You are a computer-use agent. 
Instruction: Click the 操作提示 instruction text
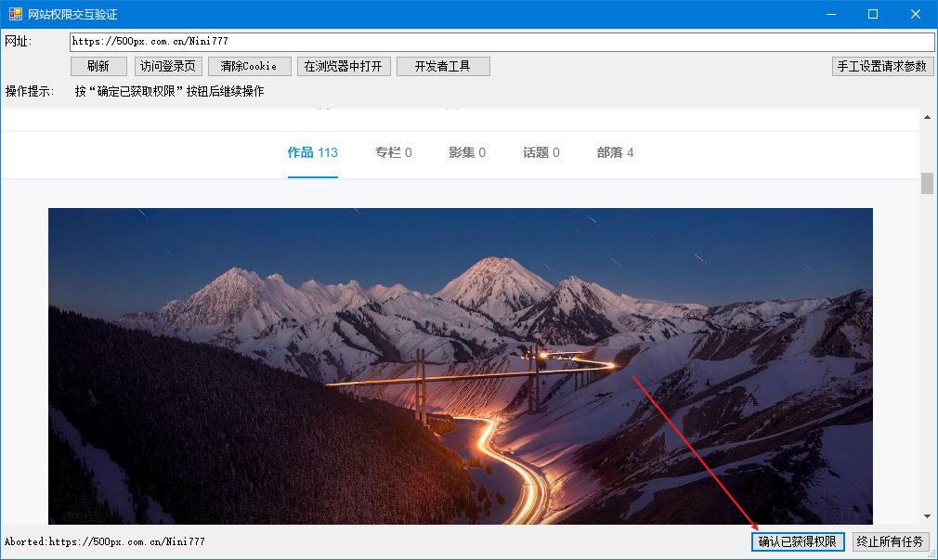[x=169, y=92]
